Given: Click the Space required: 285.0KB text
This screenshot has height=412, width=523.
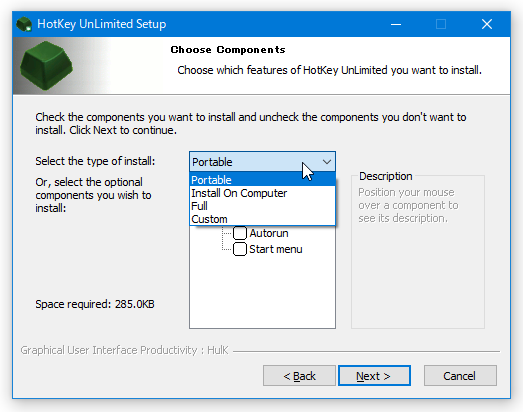Looking at the screenshot, I should 95,304.
